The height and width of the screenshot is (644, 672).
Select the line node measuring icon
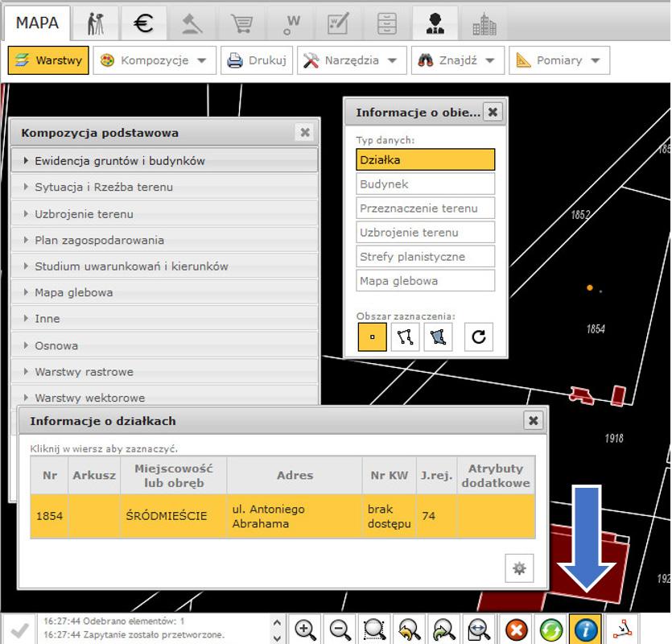pyautogui.click(x=622, y=630)
